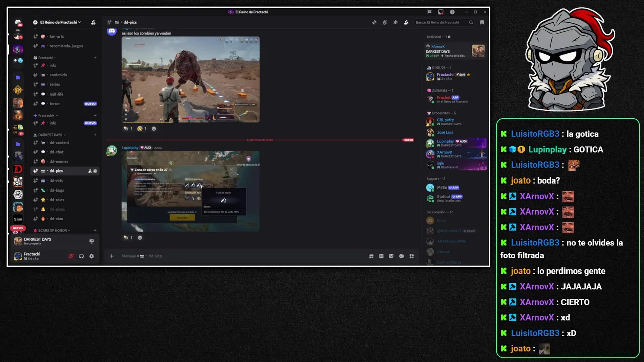The image size is (644, 362).
Task: Click the bookmark icon beside the search box
Action: [482, 22]
